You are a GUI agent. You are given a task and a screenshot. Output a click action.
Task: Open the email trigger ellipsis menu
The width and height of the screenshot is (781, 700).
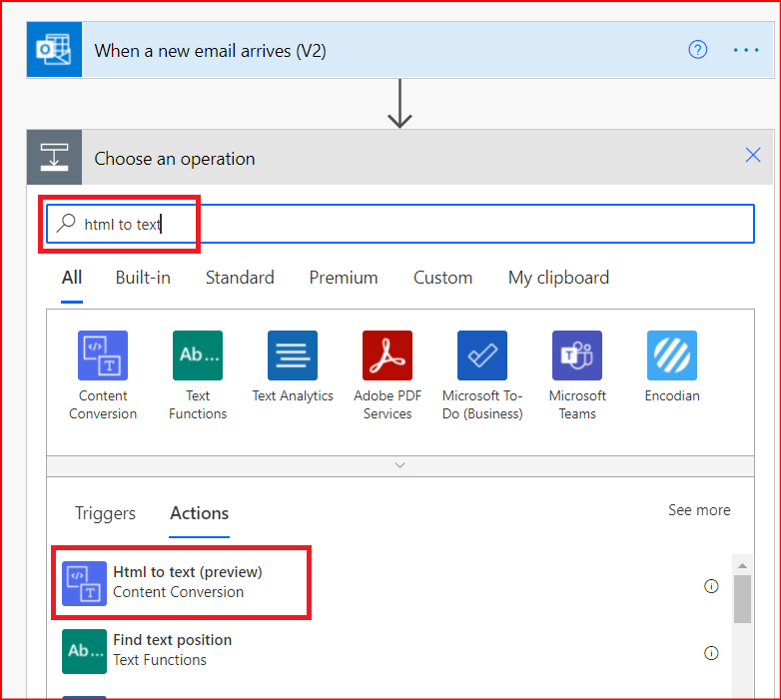tap(746, 50)
